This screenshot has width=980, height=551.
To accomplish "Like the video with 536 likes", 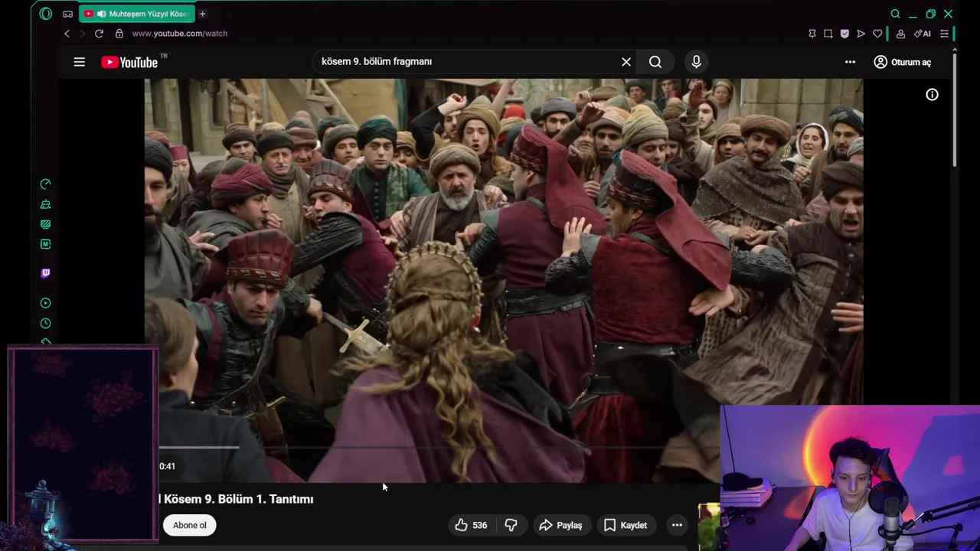I will click(471, 525).
